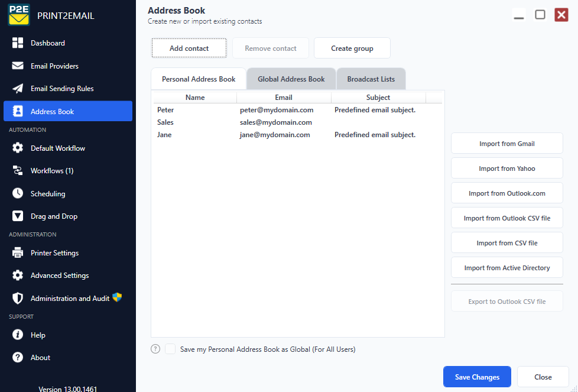This screenshot has width=578, height=392.
Task: Click Import from Yahoo
Action: coord(507,168)
